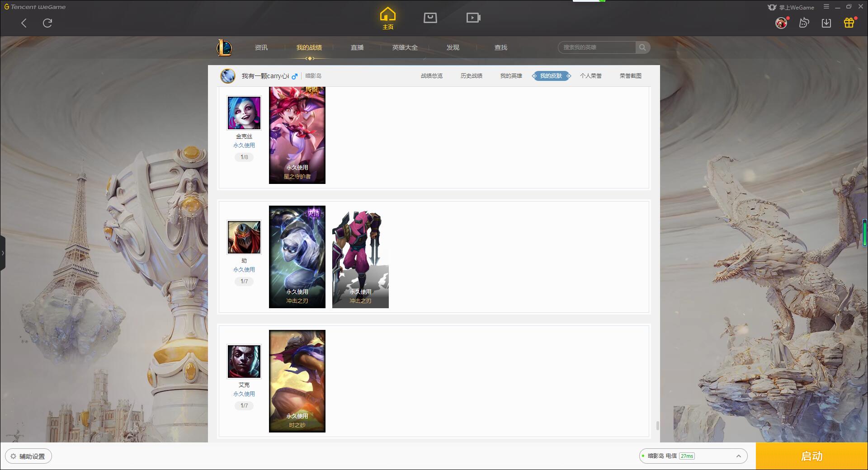
Task: Click the 27ms latency indicator
Action: 687,456
